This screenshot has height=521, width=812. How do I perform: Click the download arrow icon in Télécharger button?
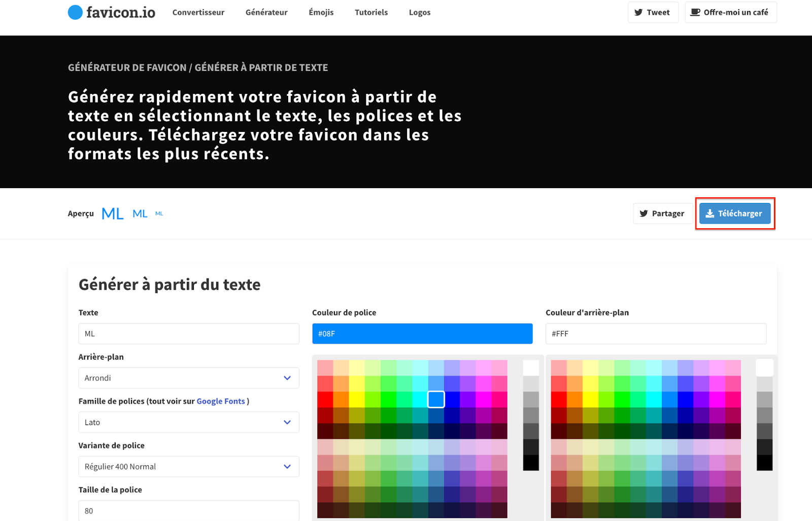(x=709, y=213)
